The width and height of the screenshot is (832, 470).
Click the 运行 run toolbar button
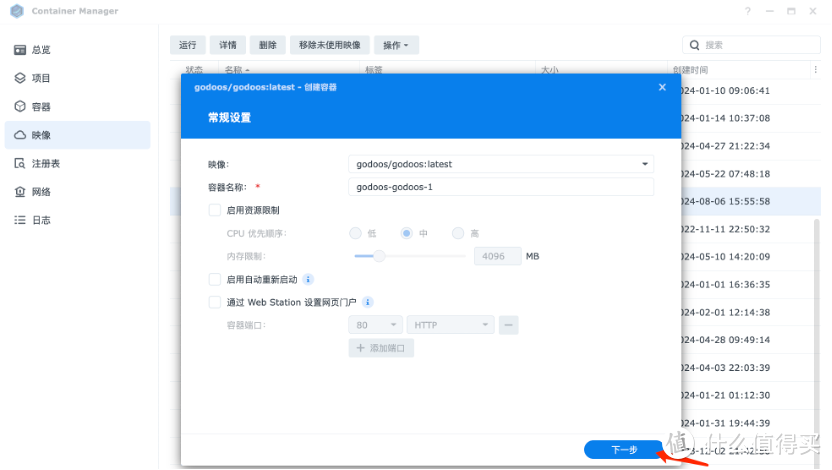[x=187, y=45]
